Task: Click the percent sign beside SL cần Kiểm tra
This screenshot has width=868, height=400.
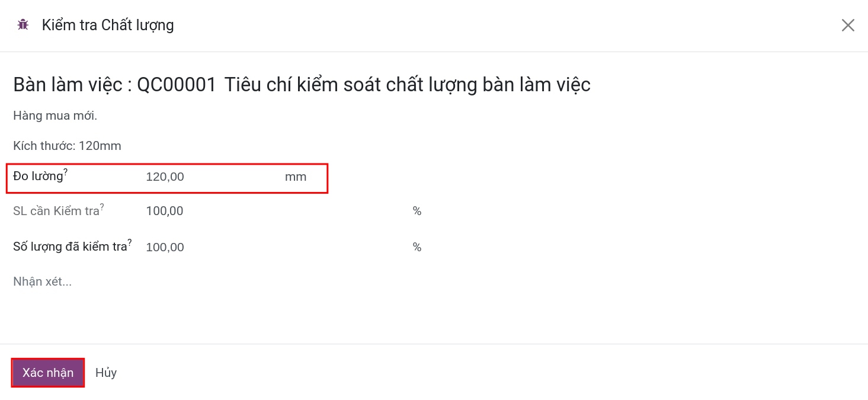Action: [417, 210]
